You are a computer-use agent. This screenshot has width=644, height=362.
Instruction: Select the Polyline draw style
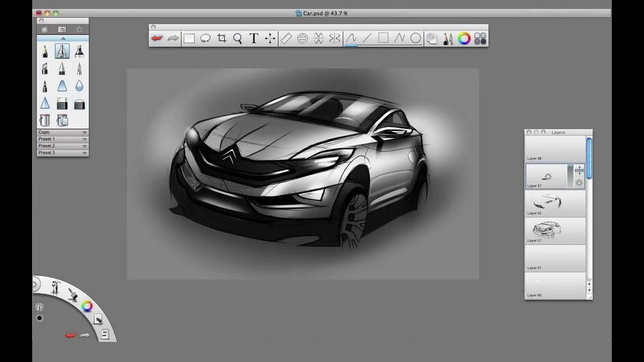400,38
